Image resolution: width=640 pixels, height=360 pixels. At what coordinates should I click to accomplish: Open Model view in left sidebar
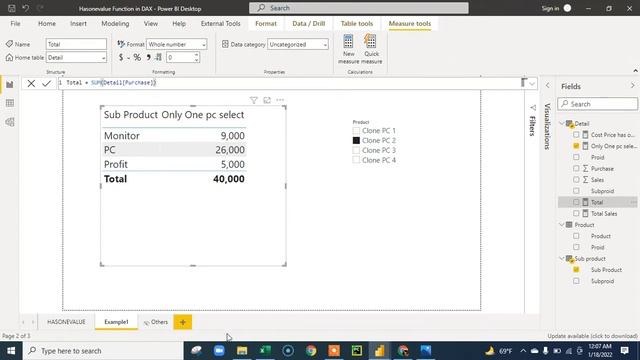point(10,122)
